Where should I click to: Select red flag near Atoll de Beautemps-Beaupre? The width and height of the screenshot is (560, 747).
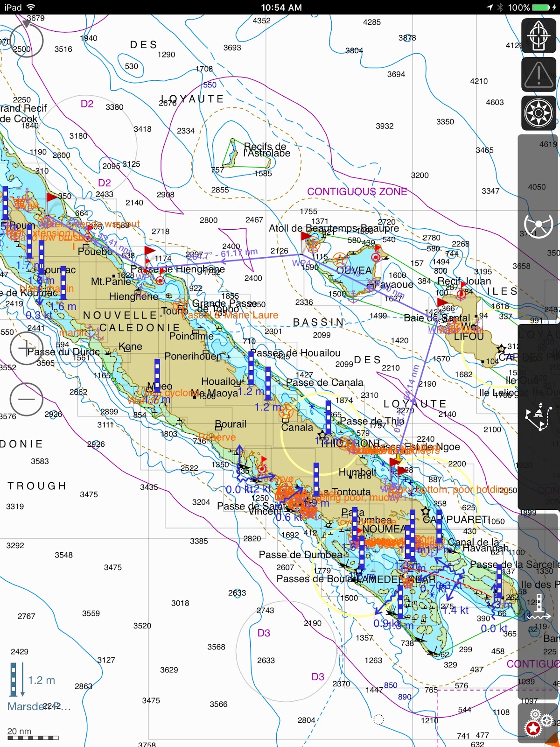click(x=306, y=236)
